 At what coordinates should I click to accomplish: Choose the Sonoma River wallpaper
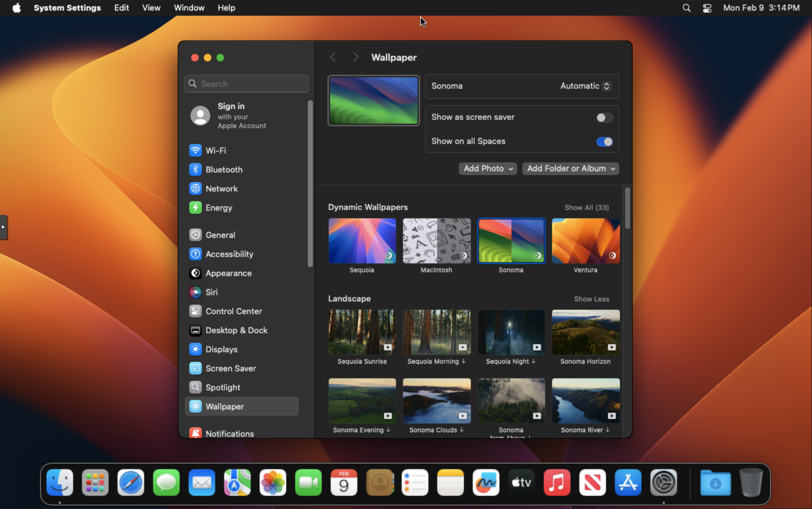586,401
